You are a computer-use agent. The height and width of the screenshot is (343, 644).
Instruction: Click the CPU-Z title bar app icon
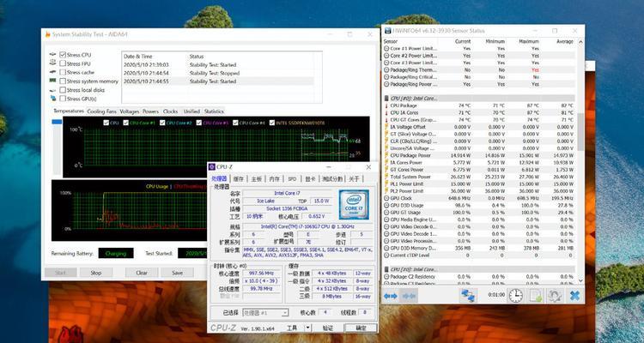pyautogui.click(x=212, y=167)
